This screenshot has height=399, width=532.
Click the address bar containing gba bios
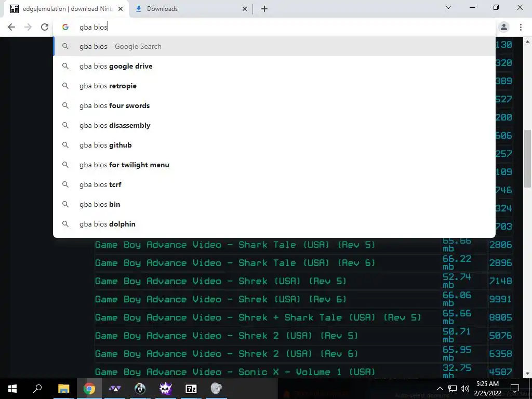point(274,27)
